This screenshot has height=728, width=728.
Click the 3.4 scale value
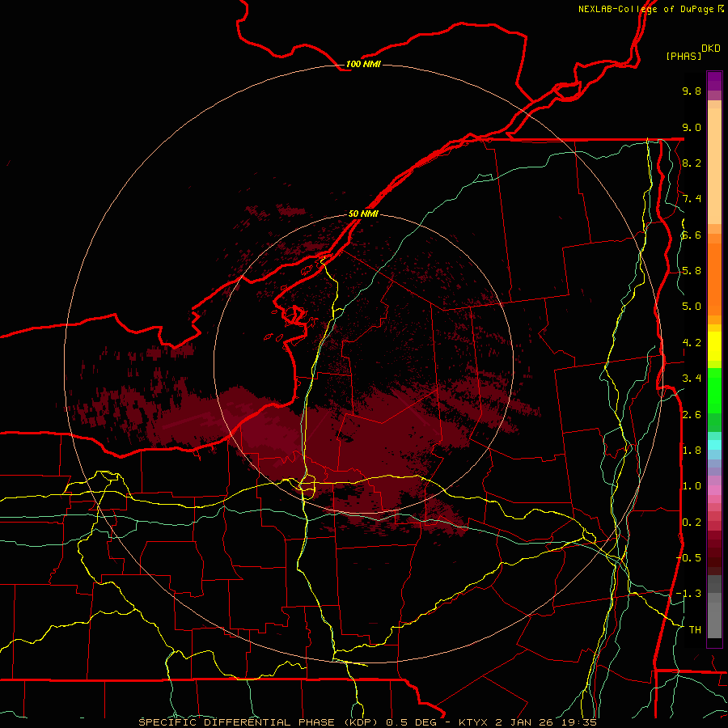point(692,379)
